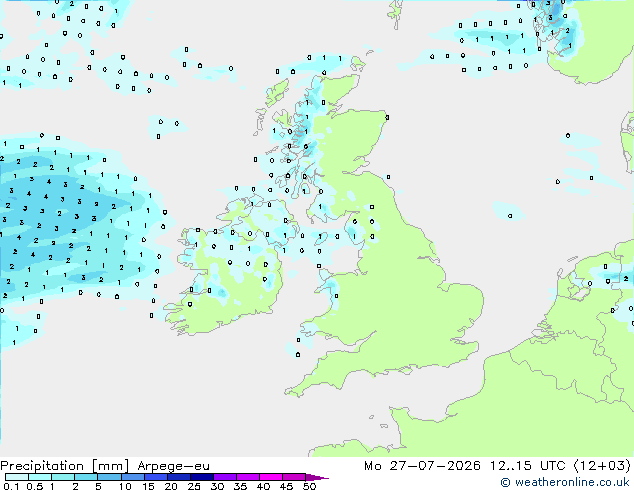634x490 pixels.
Task: Click the '45' legend label
Action: tap(286, 486)
